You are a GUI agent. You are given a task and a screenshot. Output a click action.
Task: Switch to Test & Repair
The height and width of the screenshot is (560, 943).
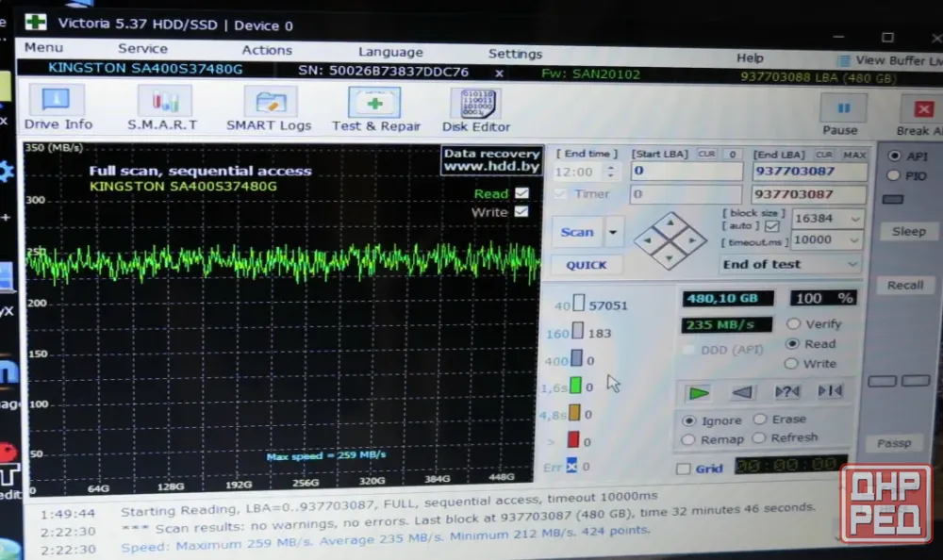pos(375,109)
